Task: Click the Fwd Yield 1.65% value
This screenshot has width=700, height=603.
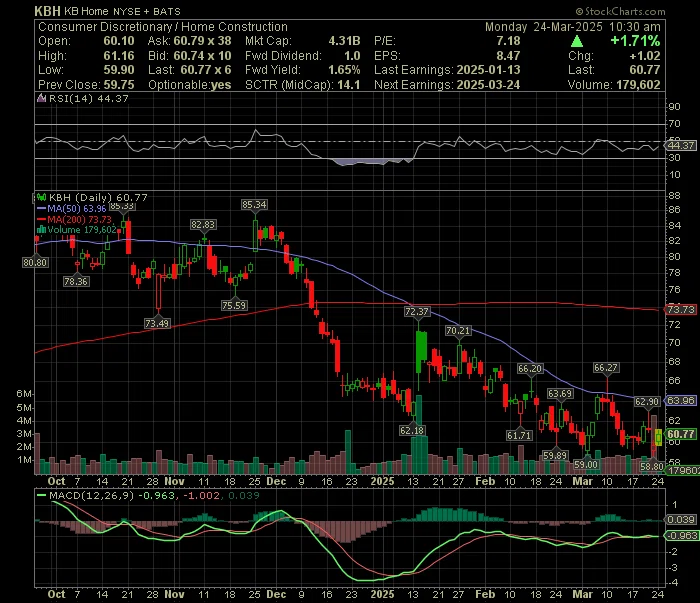Action: tap(344, 70)
